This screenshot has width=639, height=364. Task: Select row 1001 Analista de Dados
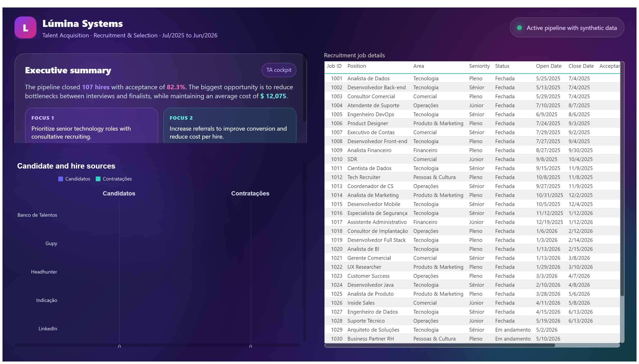click(x=472, y=79)
